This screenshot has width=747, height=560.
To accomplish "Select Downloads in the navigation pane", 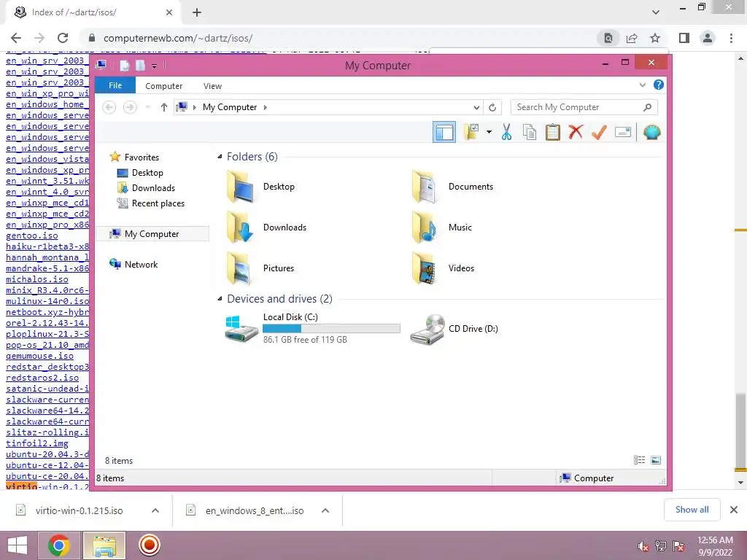I will [153, 188].
